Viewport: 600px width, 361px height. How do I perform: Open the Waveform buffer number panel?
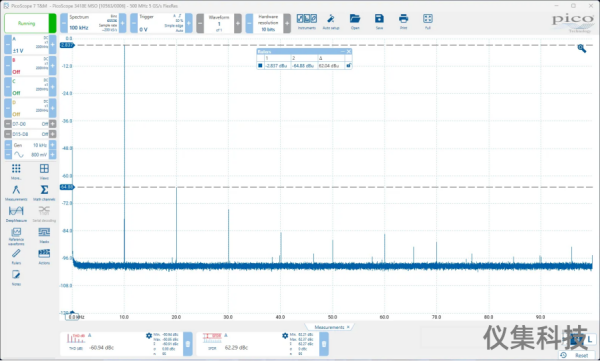(x=219, y=23)
